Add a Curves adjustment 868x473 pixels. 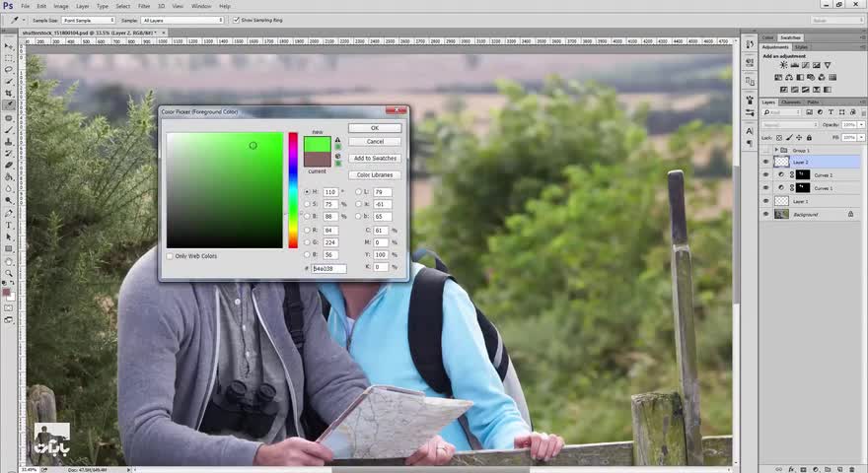pyautogui.click(x=806, y=65)
